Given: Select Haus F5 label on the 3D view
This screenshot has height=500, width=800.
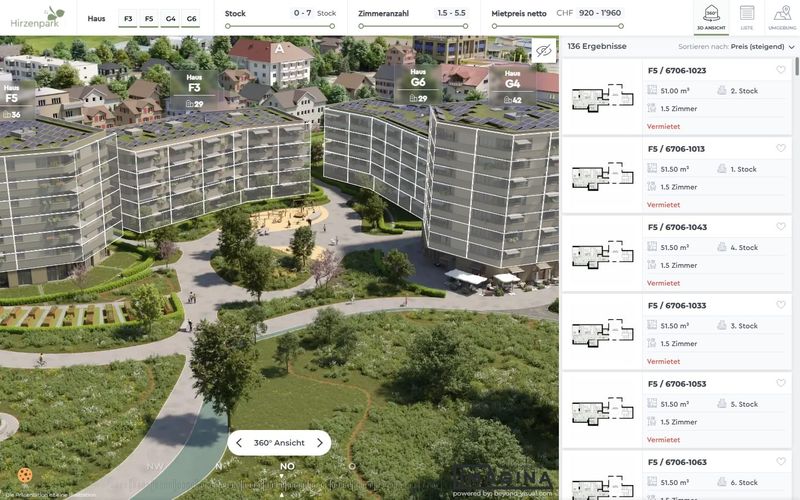Looking at the screenshot, I should coord(12,100).
